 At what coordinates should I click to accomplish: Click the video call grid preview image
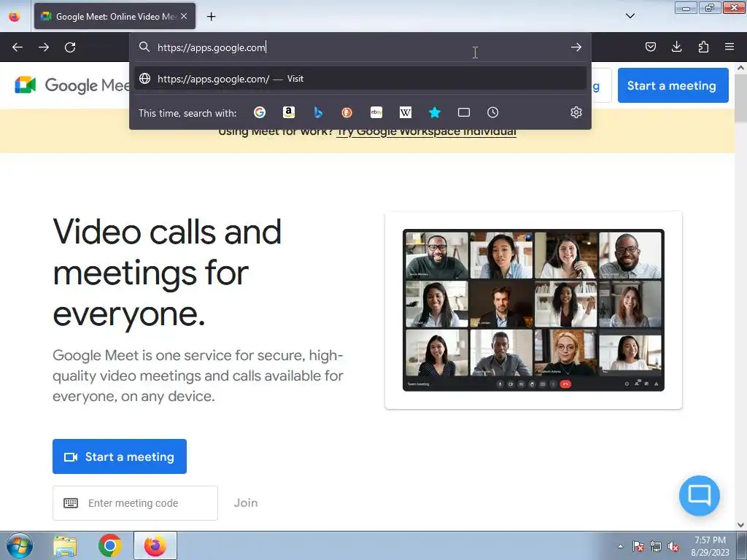coord(533,310)
